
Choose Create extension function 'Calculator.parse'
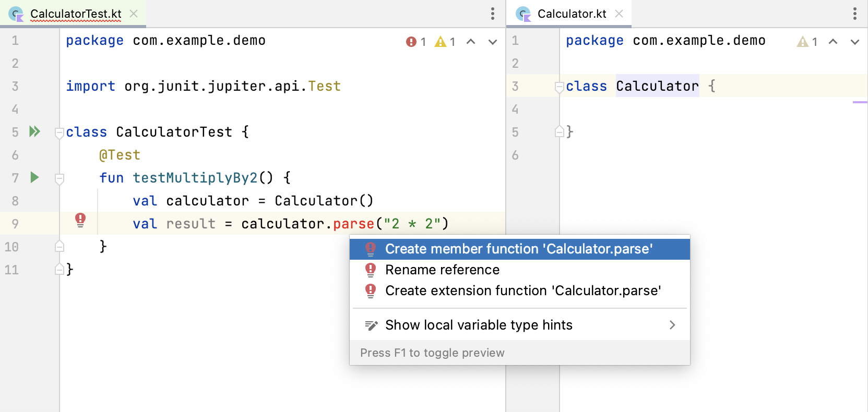523,290
